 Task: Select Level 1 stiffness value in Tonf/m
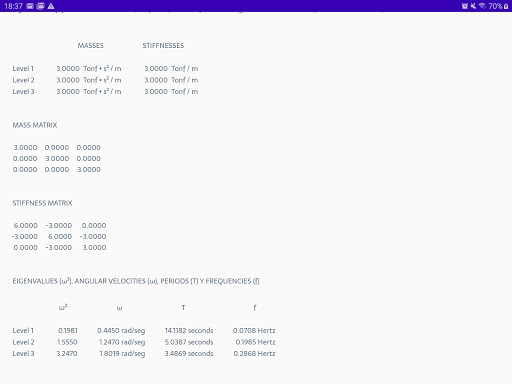pyautogui.click(x=171, y=69)
